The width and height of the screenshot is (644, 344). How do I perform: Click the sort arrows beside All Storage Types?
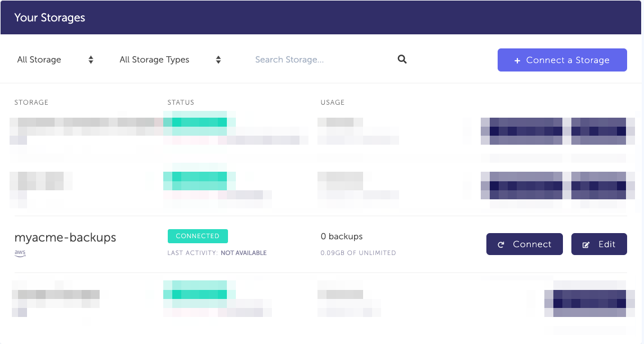tap(218, 59)
